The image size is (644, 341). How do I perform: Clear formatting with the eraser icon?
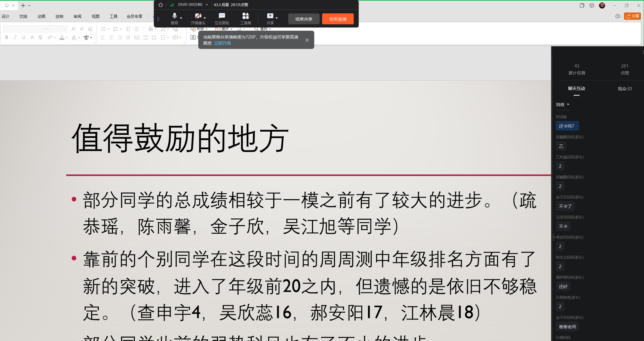(90, 29)
